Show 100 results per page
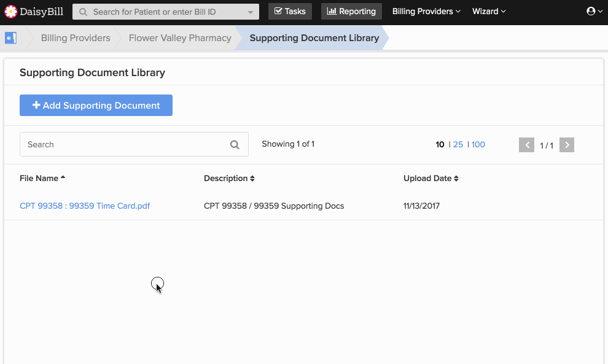This screenshot has height=364, width=608. (x=478, y=145)
